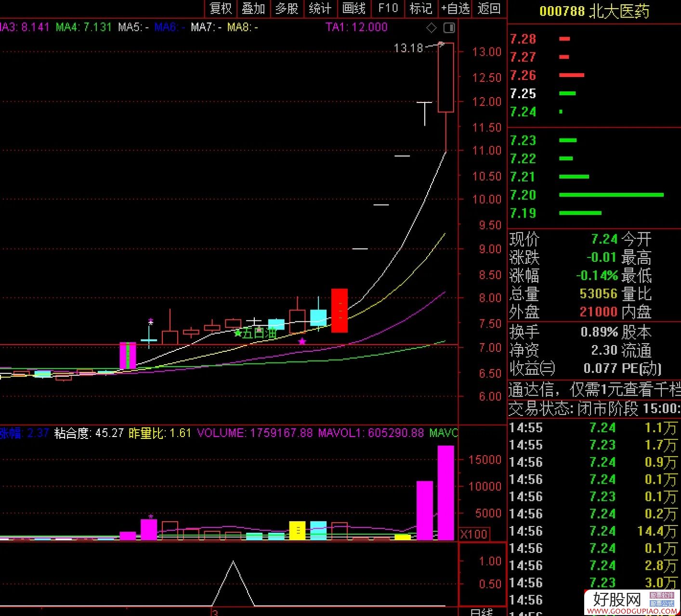681x616 pixels.
Task: Click the stock title 000788 北大医药
Action: pyautogui.click(x=594, y=11)
